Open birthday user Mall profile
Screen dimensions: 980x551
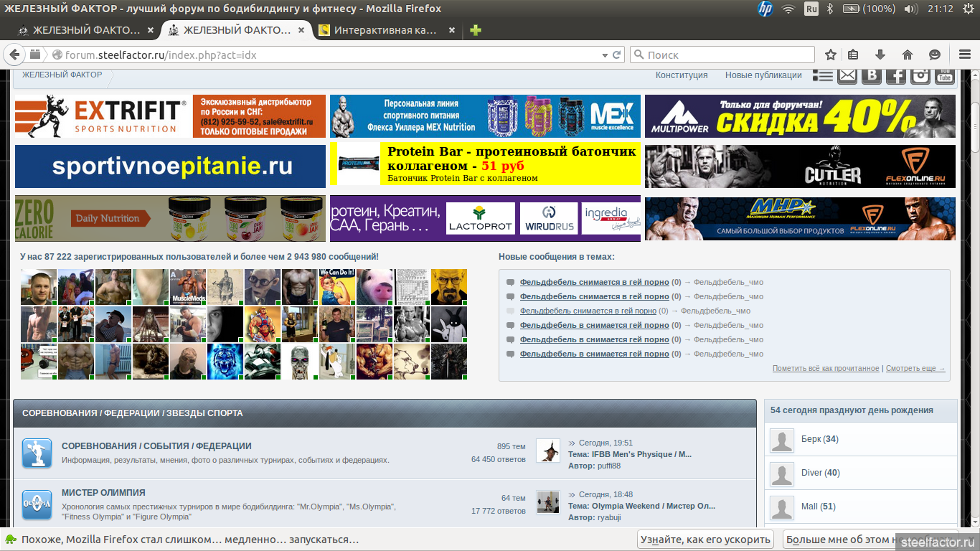[x=809, y=507]
